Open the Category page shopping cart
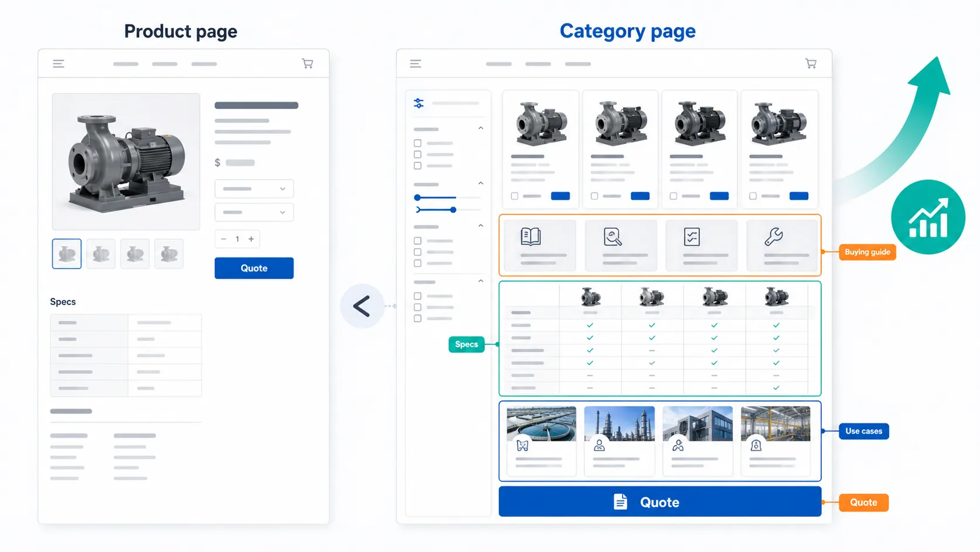The image size is (980, 552). (811, 63)
